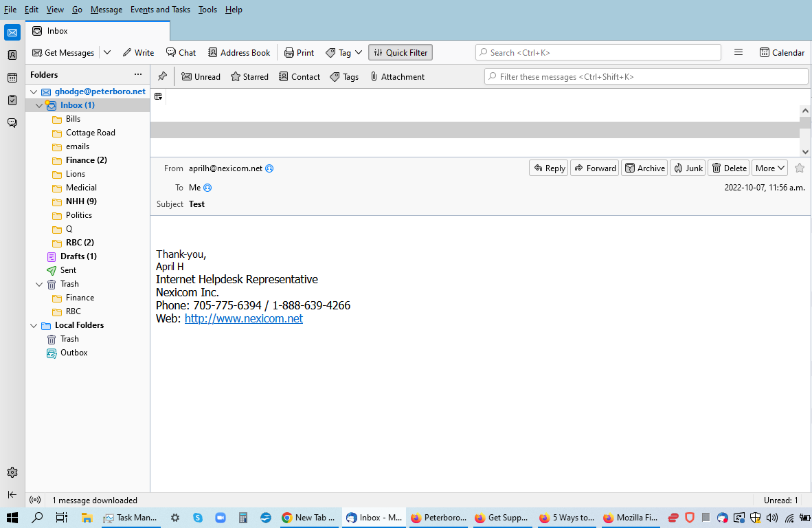Open the File menu
The height and width of the screenshot is (528, 812).
(x=10, y=10)
